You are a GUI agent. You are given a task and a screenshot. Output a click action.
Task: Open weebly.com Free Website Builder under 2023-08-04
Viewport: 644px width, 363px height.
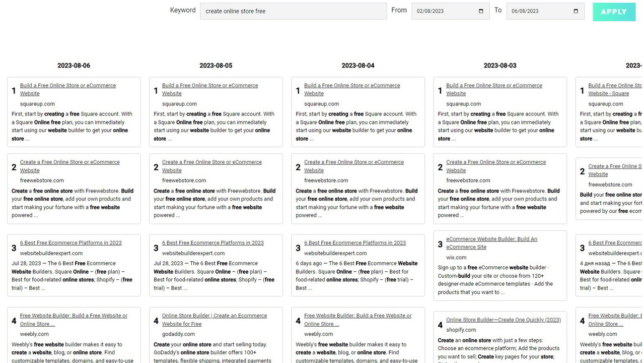(357, 316)
